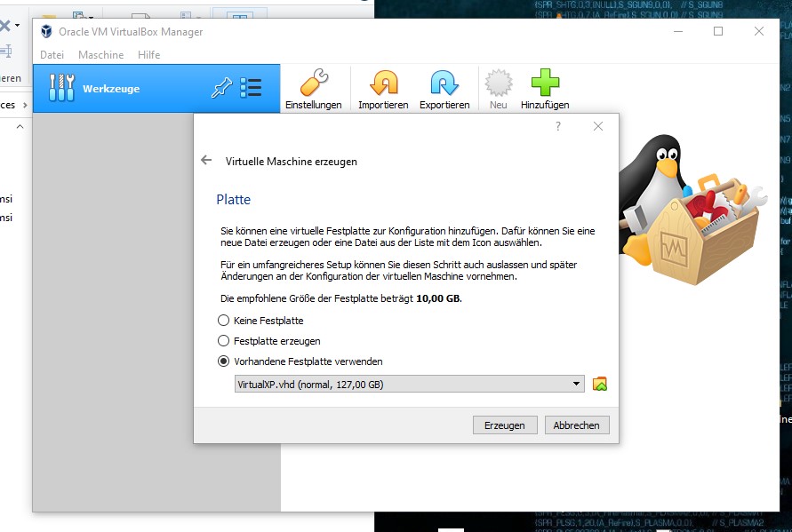
Task: Choose a disk file with folder icon
Action: 600,384
